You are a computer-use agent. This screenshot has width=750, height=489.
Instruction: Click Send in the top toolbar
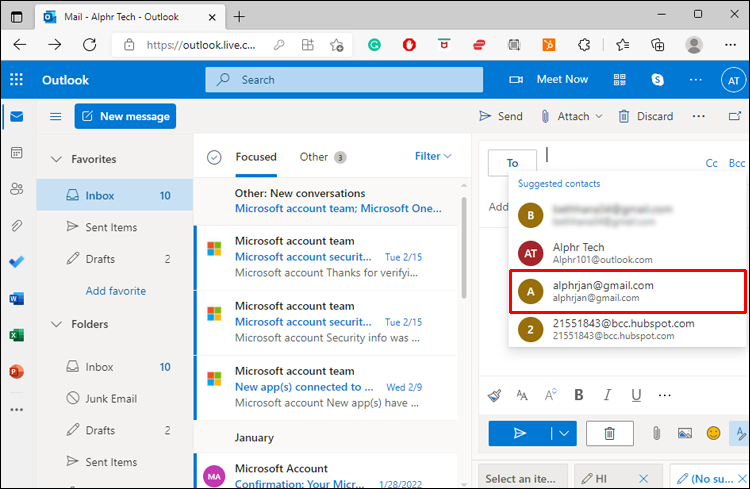coord(501,116)
